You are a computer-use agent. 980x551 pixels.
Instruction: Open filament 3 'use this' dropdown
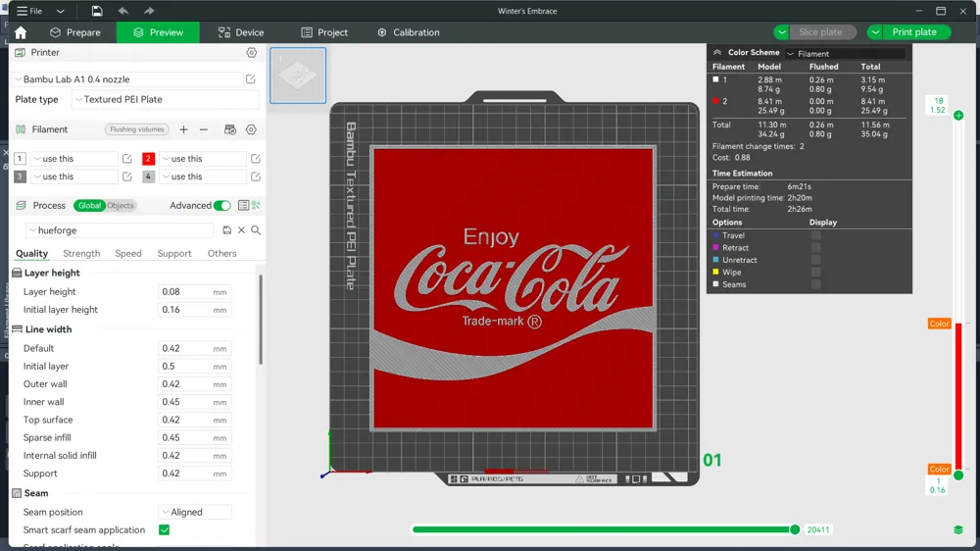coord(74,176)
